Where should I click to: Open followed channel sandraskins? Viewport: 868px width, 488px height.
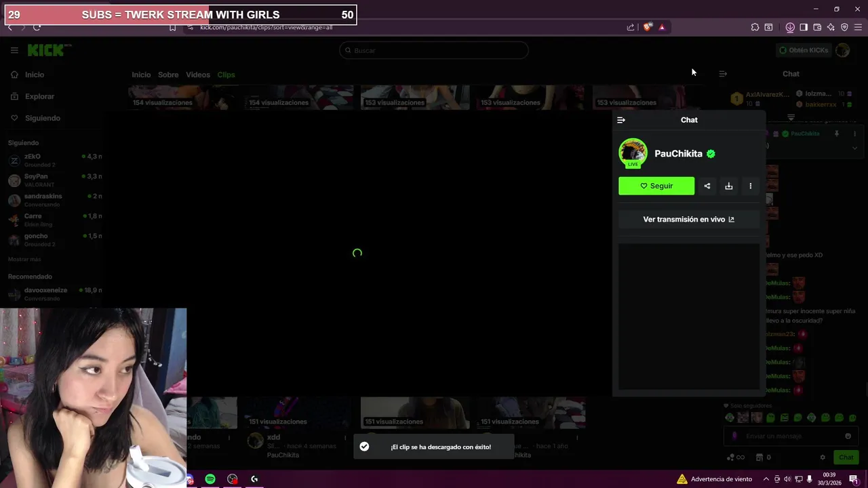click(x=54, y=200)
